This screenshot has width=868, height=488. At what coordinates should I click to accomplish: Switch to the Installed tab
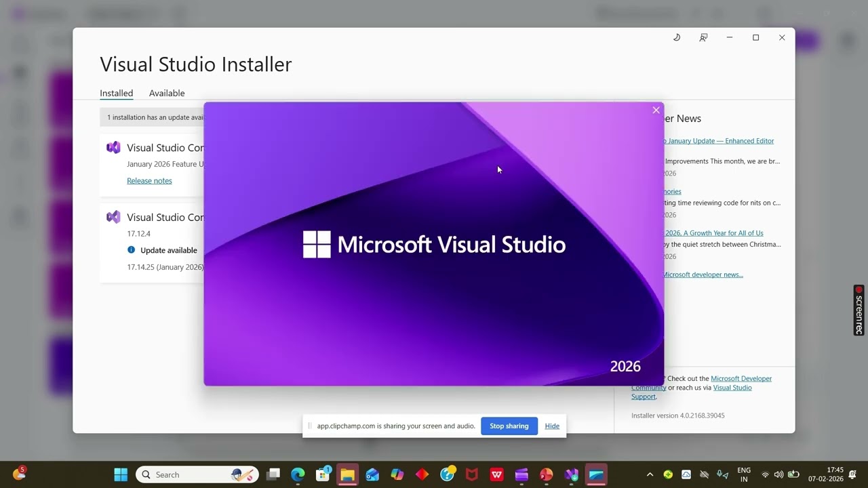pyautogui.click(x=117, y=94)
